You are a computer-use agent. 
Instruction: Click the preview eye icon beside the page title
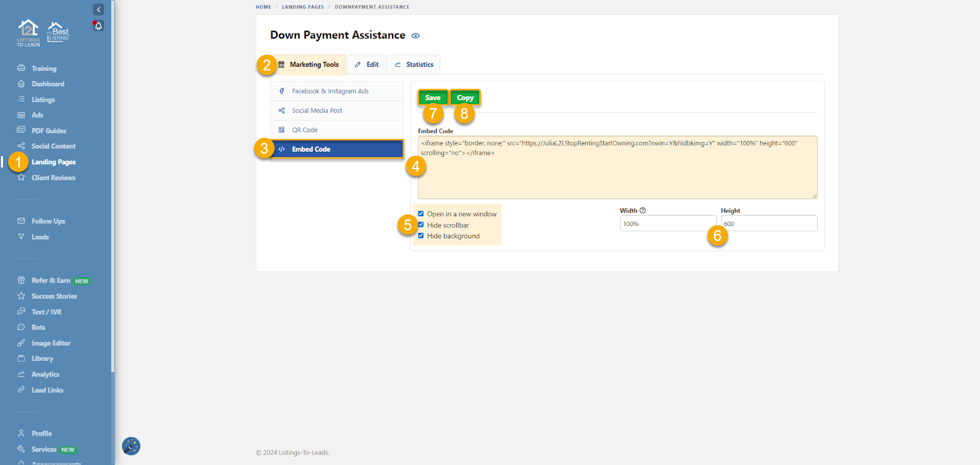tap(415, 36)
